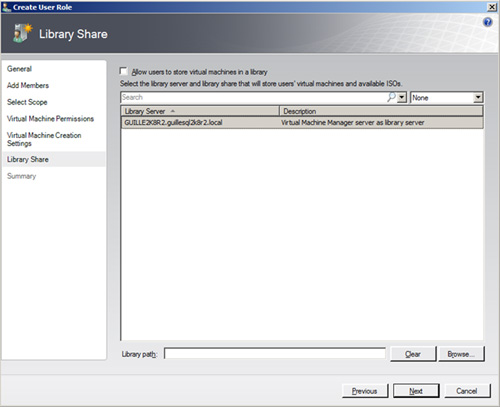The image size is (500, 407).
Task: Click the Clear button
Action: [413, 354]
